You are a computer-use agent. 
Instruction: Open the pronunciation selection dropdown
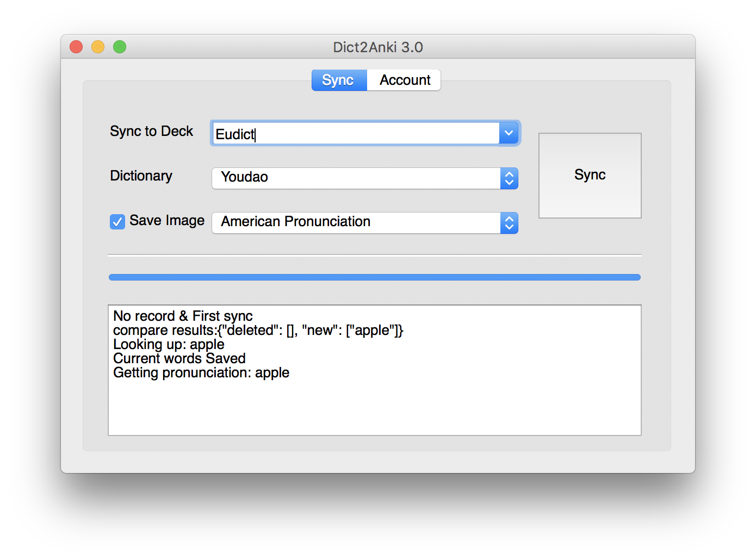509,222
